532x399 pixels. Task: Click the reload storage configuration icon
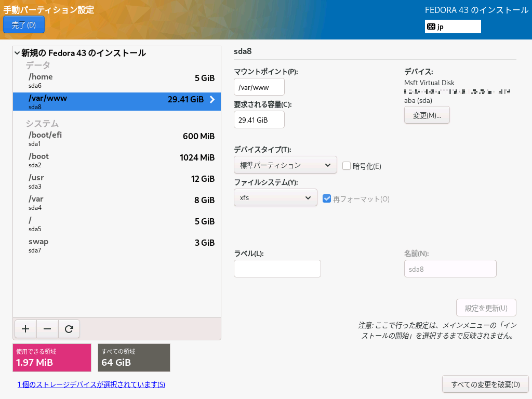[69, 329]
